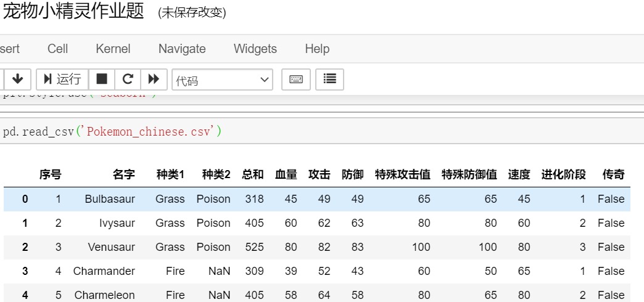644x302 pixels.
Task: Click the 血量 column header
Action: pos(286,174)
